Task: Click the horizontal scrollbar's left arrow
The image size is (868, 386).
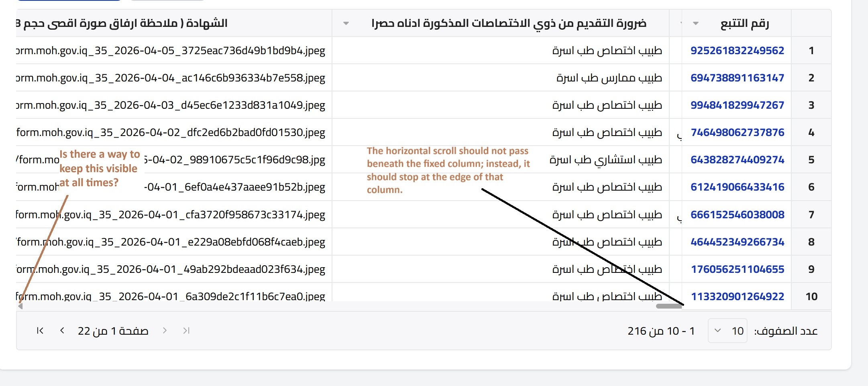Action: (x=20, y=306)
